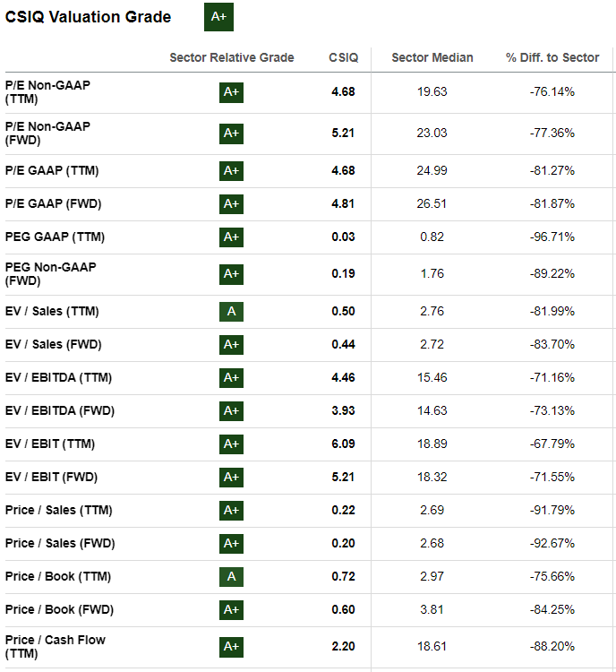Click the A grade badge for EV / Sales (TTM)
The height and width of the screenshot is (672, 616).
click(231, 311)
